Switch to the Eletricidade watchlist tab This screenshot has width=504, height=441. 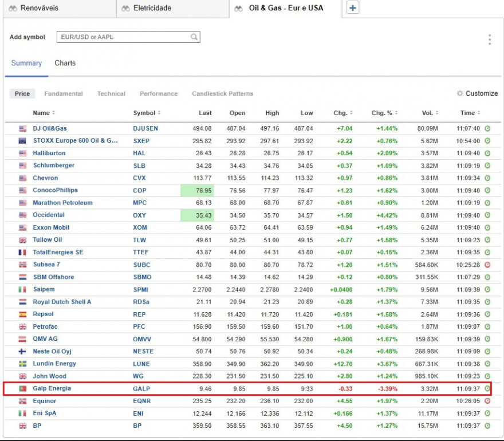(x=173, y=9)
